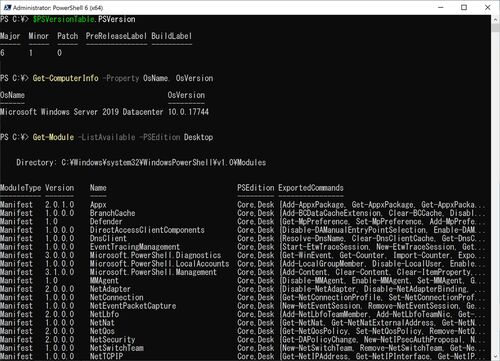Screen dimensions: 500x361
Task: Click the scrollbar up arrow
Action: (495, 19)
